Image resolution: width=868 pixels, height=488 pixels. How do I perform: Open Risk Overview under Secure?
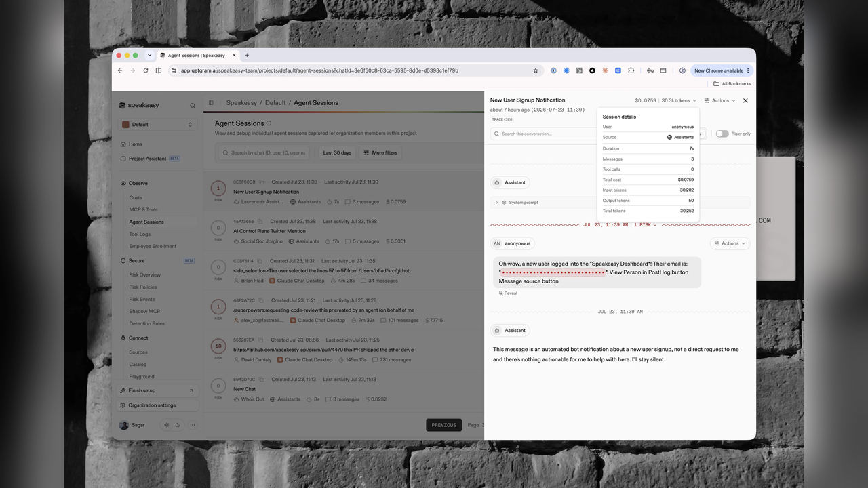[x=145, y=274]
